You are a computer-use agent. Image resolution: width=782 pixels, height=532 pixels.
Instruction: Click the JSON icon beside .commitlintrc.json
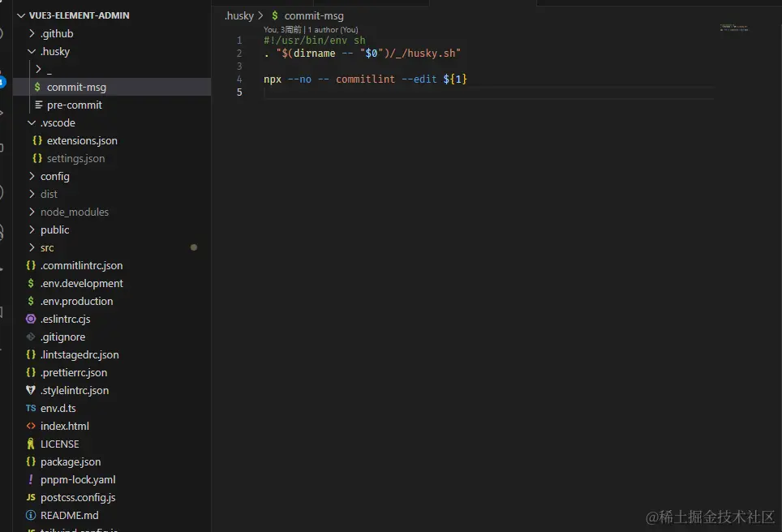[x=31, y=265]
